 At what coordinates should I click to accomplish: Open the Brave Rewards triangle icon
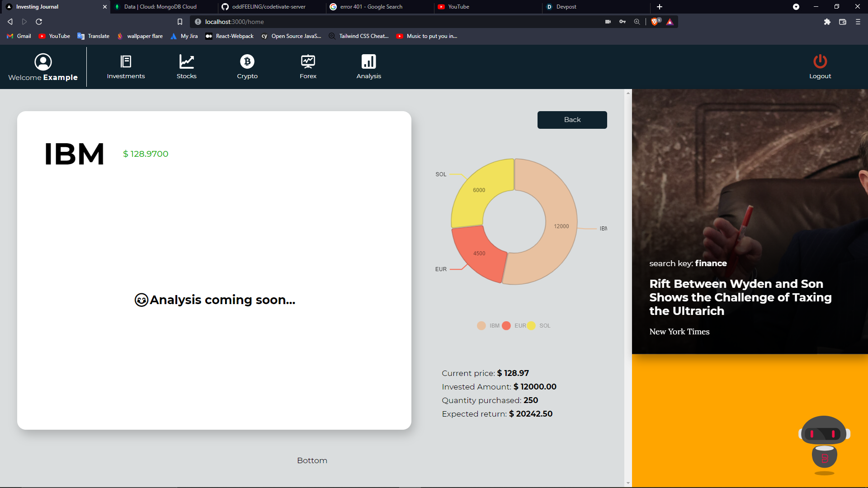(670, 21)
